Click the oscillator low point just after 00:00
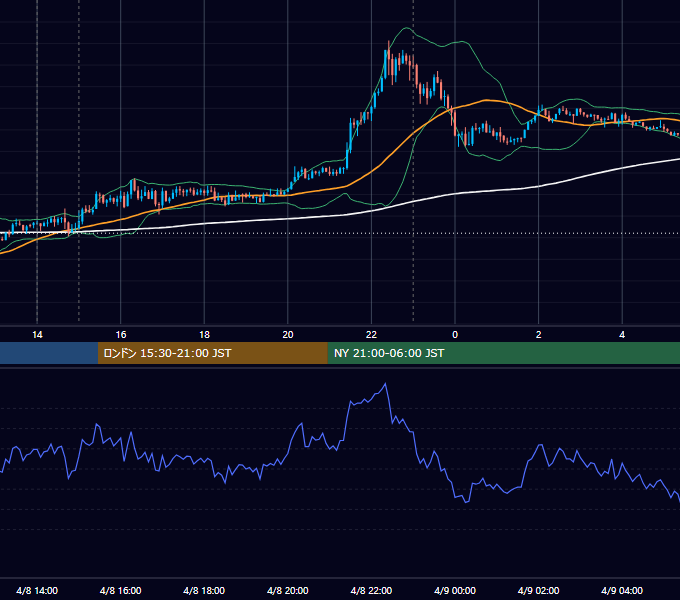Viewport: 680px width, 600px height. [467, 502]
